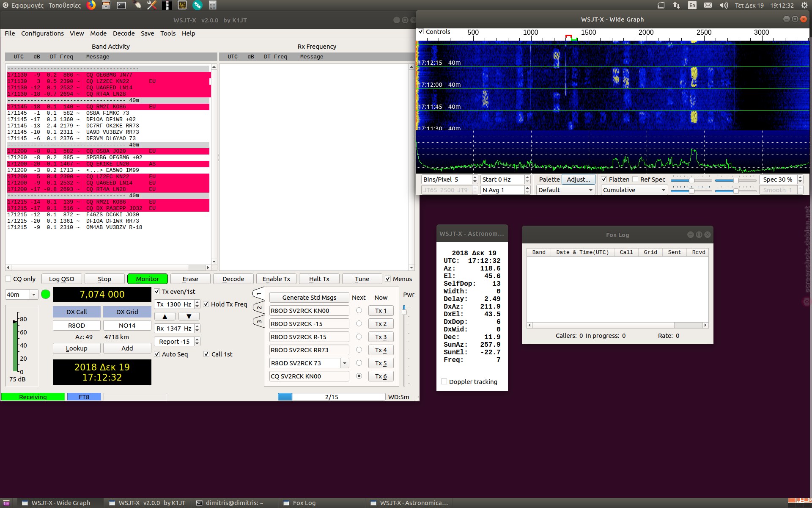Open the Configurations menu
This screenshot has height=508, width=812.
point(42,33)
